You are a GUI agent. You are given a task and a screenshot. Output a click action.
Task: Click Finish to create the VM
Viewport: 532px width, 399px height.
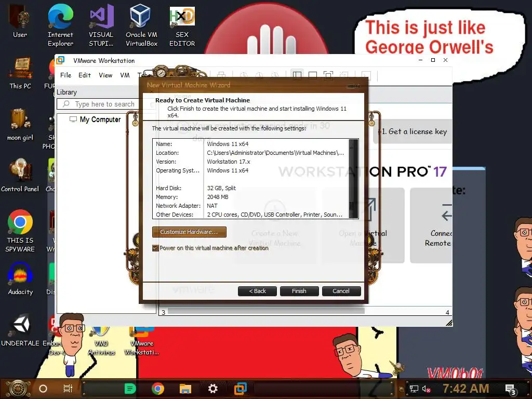coord(299,291)
